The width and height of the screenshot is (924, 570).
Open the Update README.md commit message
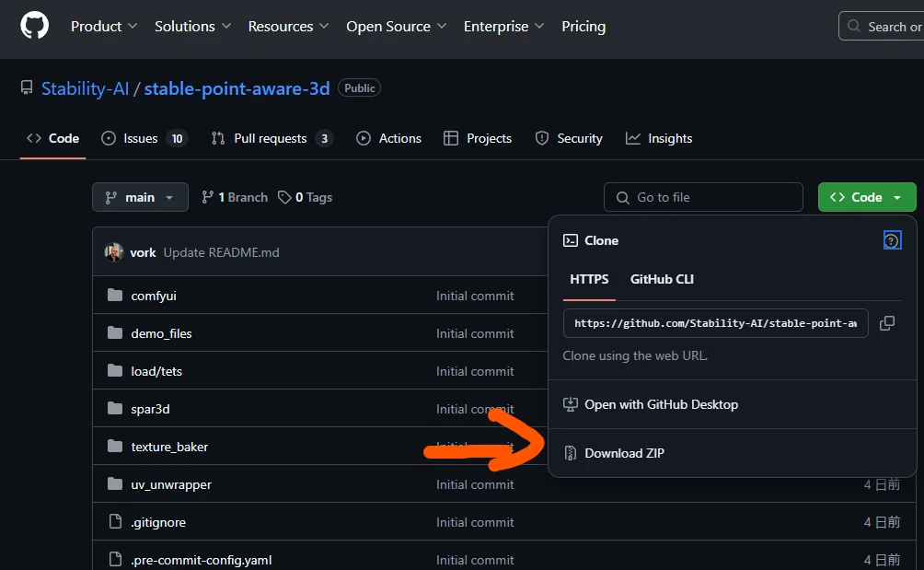[x=221, y=252]
